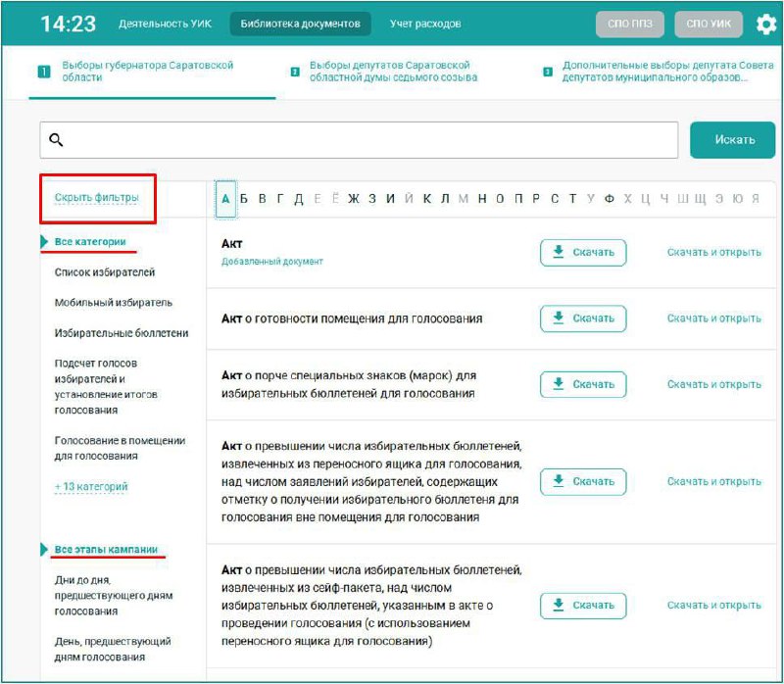784x684 pixels.
Task: Open election number 1 icon tab
Action: (43, 72)
